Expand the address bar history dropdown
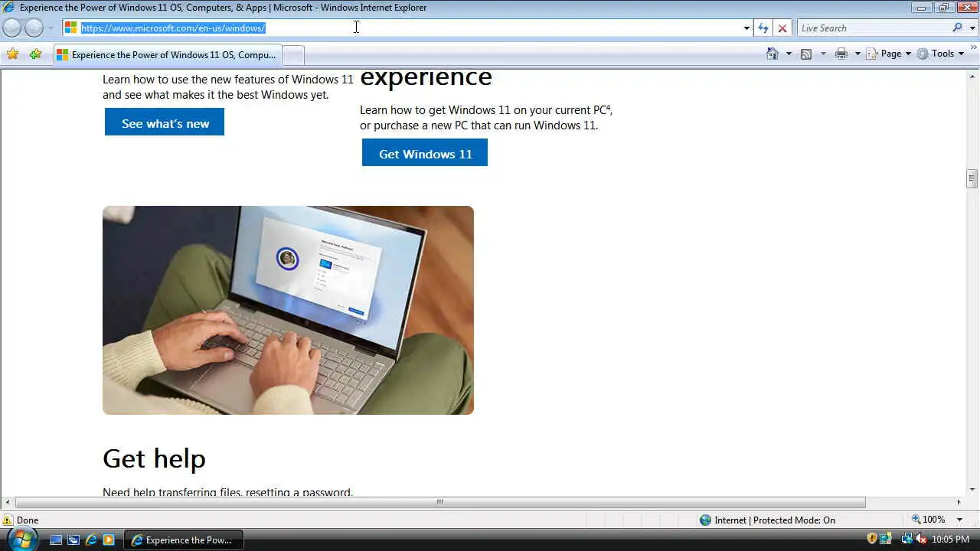This screenshot has height=551, width=980. coord(746,28)
